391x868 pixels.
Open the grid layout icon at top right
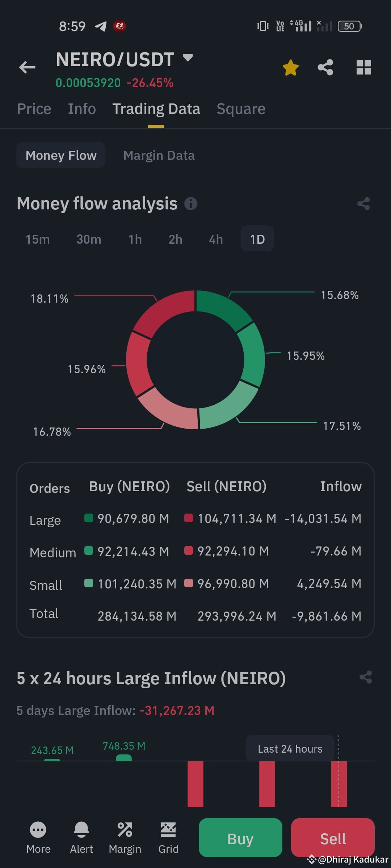(x=363, y=67)
